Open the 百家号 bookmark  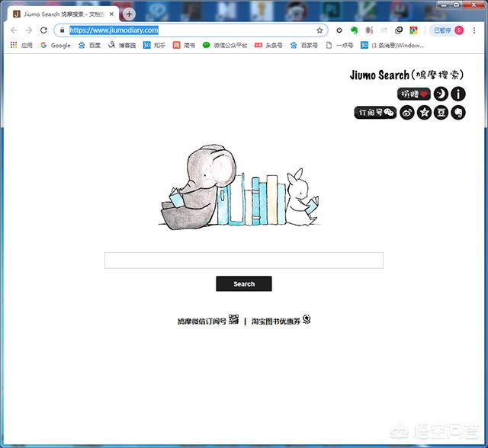click(x=303, y=46)
